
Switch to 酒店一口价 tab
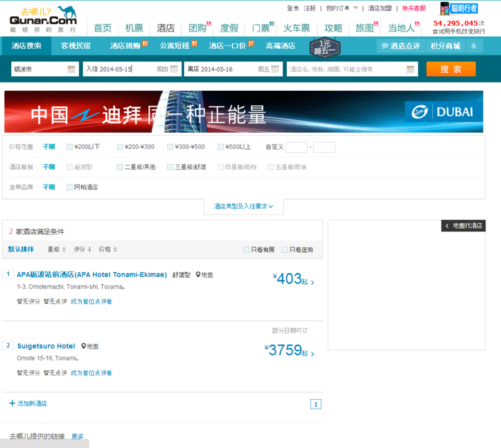(x=227, y=46)
